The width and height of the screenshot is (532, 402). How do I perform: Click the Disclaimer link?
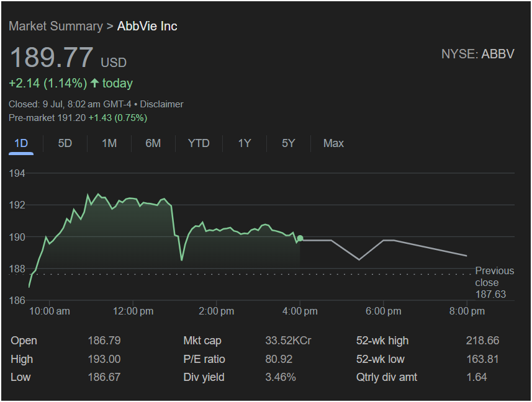[161, 104]
